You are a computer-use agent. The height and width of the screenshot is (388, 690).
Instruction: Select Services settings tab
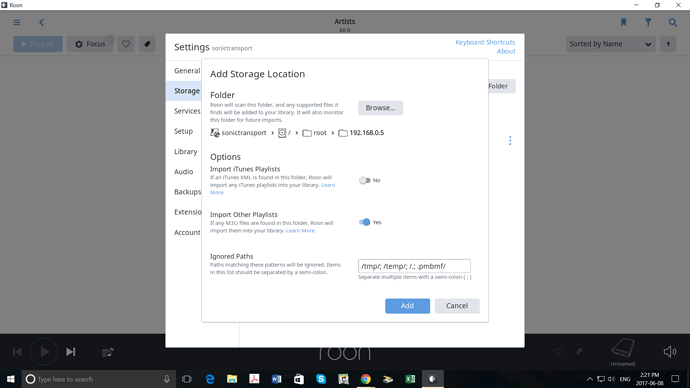pyautogui.click(x=187, y=111)
